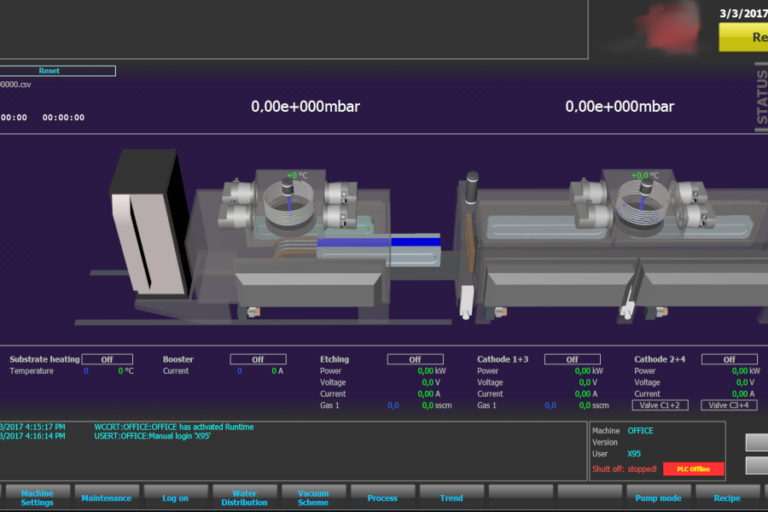Toggle the Etching Off switch
The width and height of the screenshot is (768, 512).
(x=415, y=359)
